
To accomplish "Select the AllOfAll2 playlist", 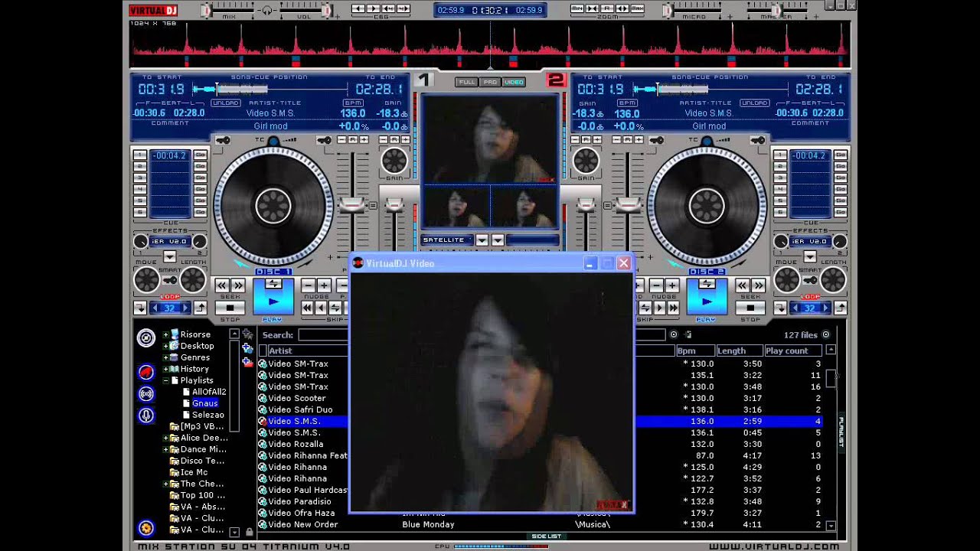I will [x=209, y=392].
